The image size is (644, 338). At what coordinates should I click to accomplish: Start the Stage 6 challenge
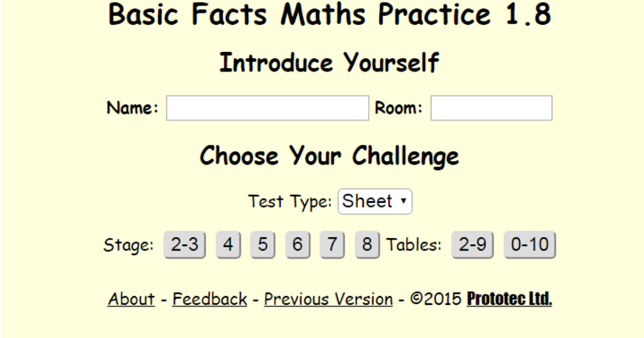297,245
